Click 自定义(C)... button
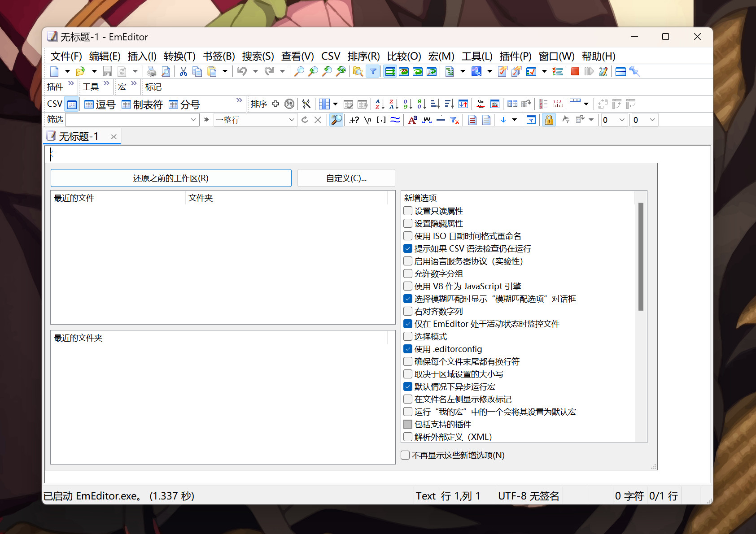756x534 pixels. (x=346, y=178)
